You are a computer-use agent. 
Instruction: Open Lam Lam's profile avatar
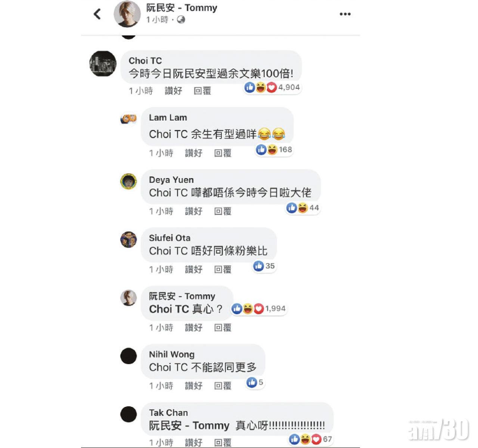[128, 119]
